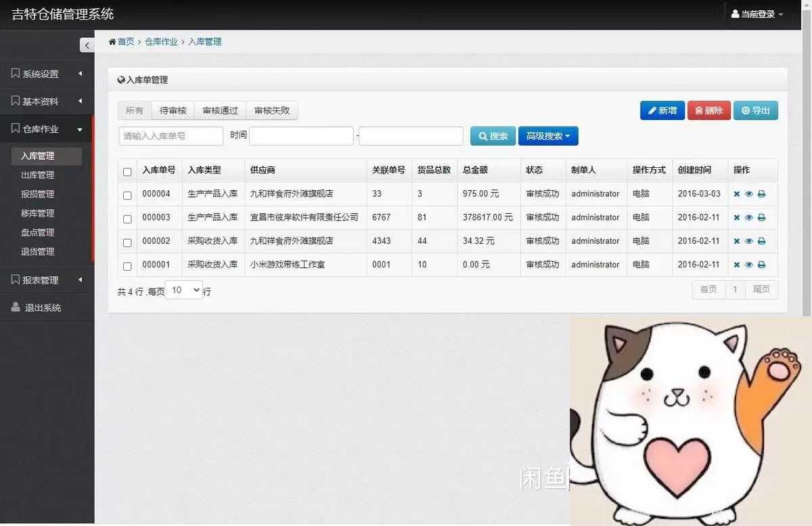Image resolution: width=812 pixels, height=526 pixels.
Task: Switch to the 所有 filter tab
Action: click(x=135, y=110)
